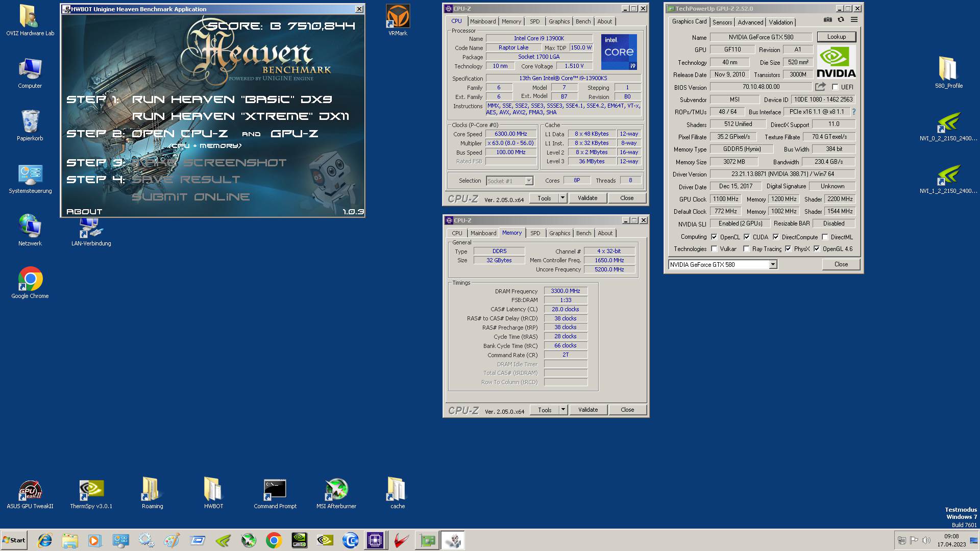Viewport: 980px width, 551px height.
Task: Click the GPU-Z screenshot camera icon
Action: coord(827,20)
